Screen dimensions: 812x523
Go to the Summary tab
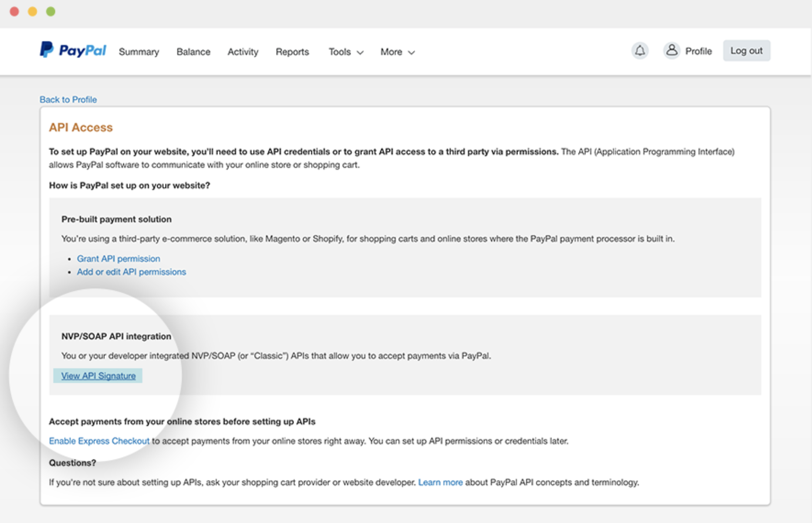139,52
